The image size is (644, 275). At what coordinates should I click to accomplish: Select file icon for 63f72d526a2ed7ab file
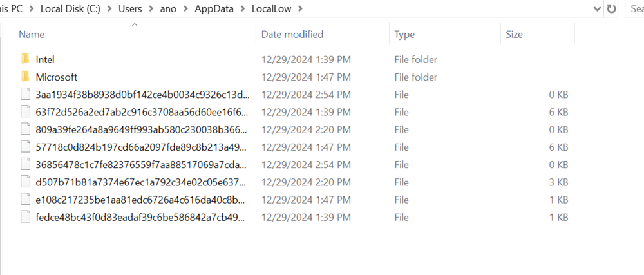pyautogui.click(x=25, y=112)
